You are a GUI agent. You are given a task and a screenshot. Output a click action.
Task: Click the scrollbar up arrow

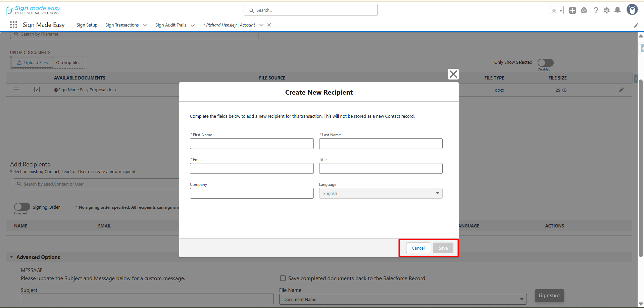tap(641, 36)
